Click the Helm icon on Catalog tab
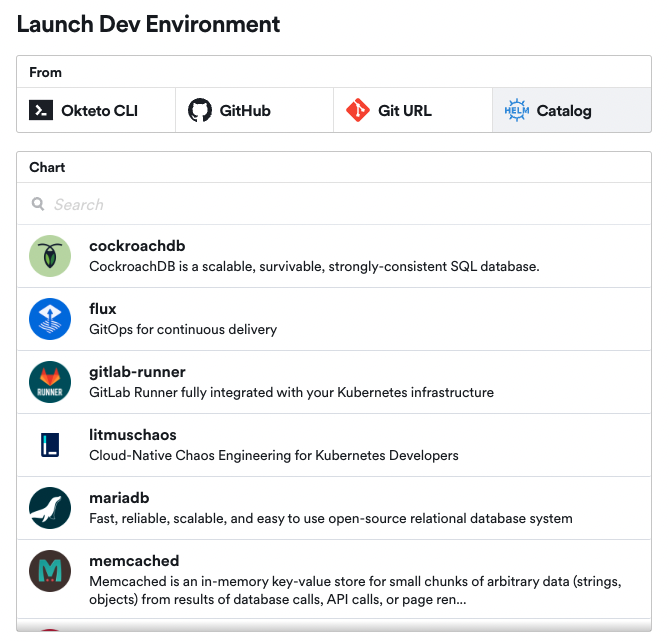Image resolution: width=669 pixels, height=641 pixels. coord(516,110)
